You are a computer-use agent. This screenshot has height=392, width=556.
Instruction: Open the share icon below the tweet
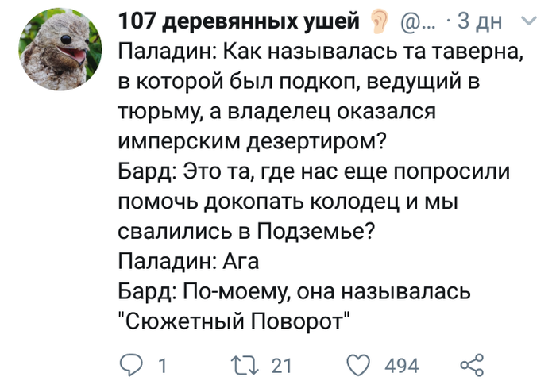[472, 366]
